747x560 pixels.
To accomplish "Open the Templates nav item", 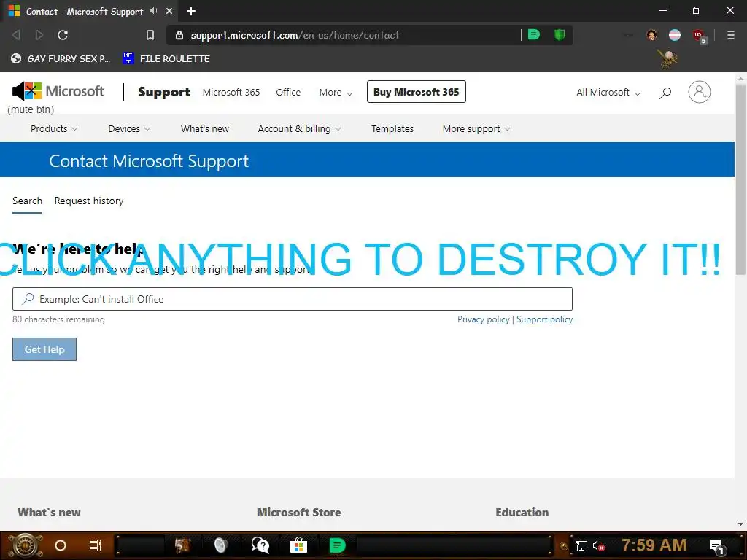I will tap(392, 128).
